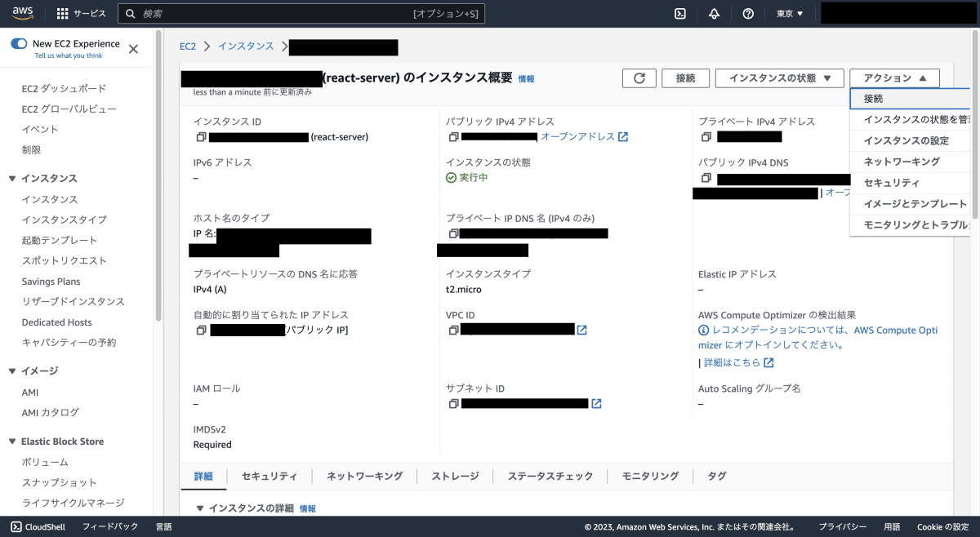The height and width of the screenshot is (537, 980).
Task: Open AMI カタログ in sidebar
Action: coord(50,413)
